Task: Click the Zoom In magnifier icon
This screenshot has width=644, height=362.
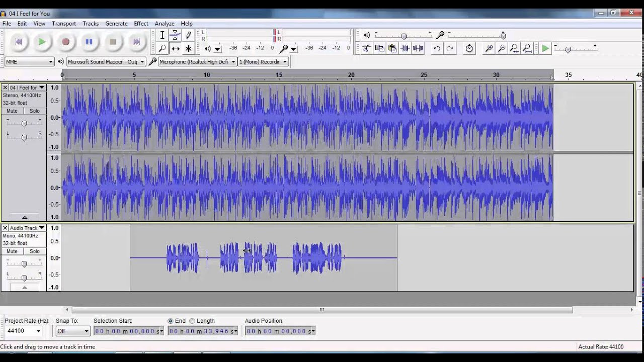Action: coord(489,48)
